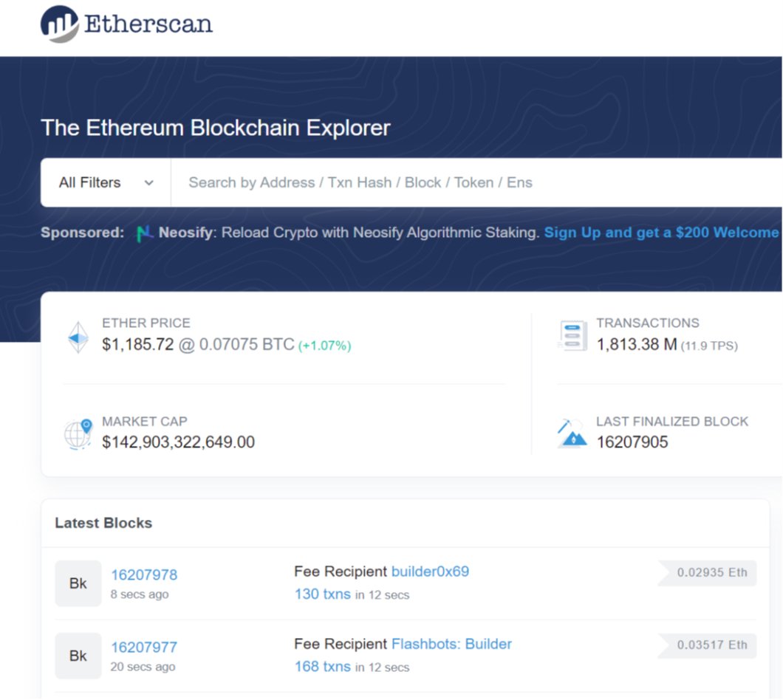
Task: View the 130 txns list
Action: (323, 594)
